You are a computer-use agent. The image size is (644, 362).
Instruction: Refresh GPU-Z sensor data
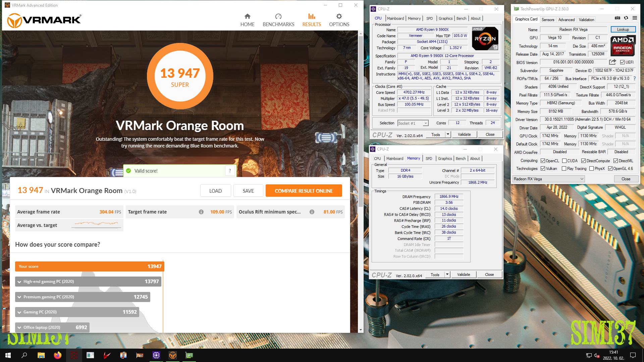(x=626, y=18)
